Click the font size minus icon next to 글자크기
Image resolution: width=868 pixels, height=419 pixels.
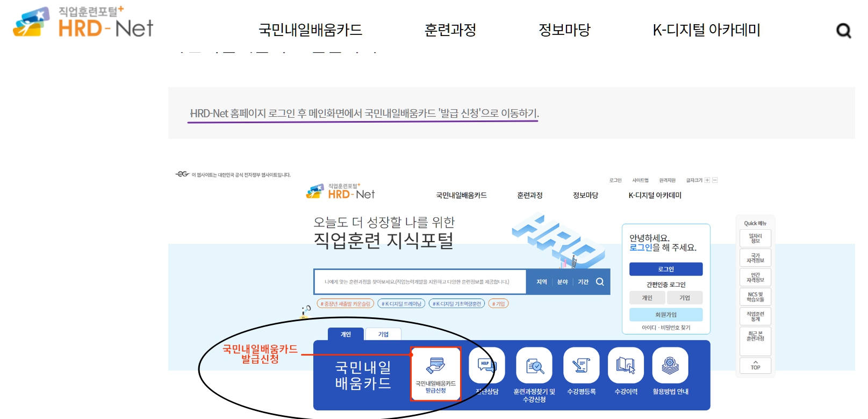click(715, 180)
